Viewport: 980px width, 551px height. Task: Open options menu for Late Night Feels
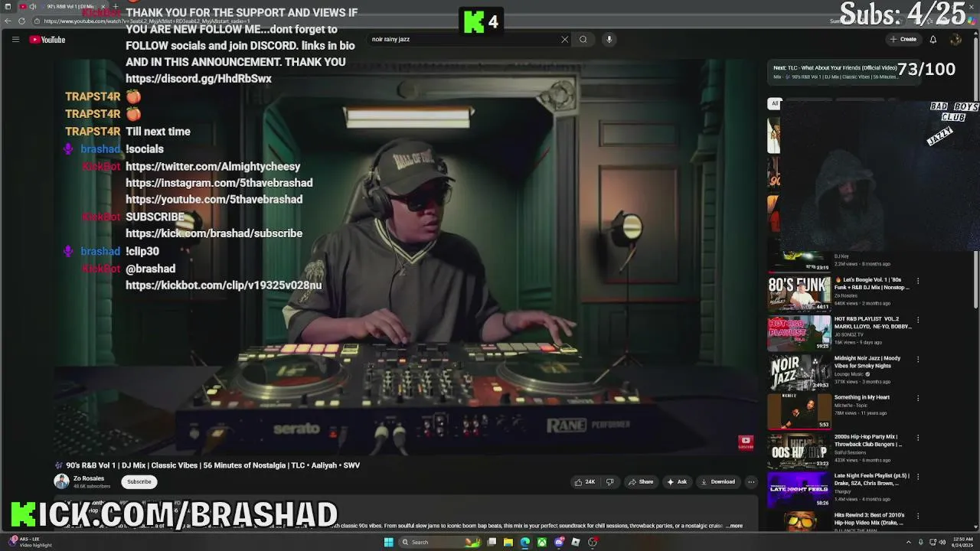click(x=918, y=477)
